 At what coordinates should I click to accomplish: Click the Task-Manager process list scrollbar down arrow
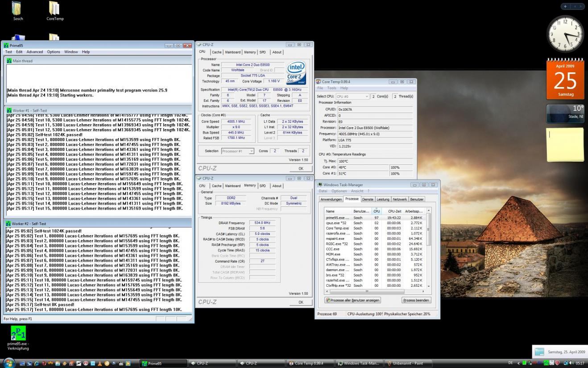click(x=429, y=286)
